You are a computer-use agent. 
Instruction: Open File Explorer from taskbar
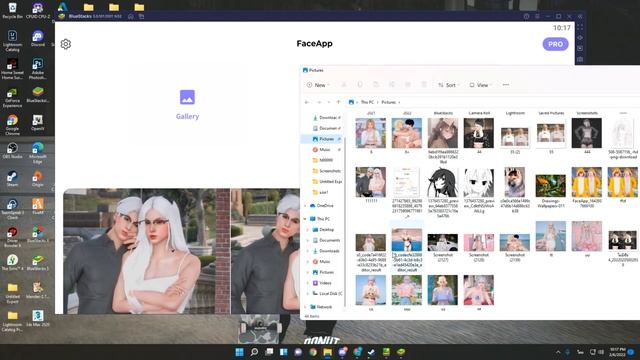pyautogui.click(x=328, y=352)
